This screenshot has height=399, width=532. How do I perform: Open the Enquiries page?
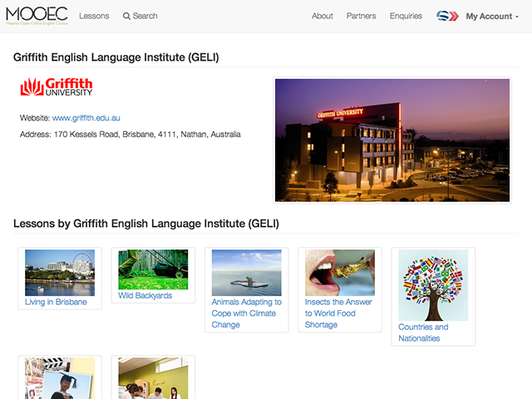pos(406,16)
